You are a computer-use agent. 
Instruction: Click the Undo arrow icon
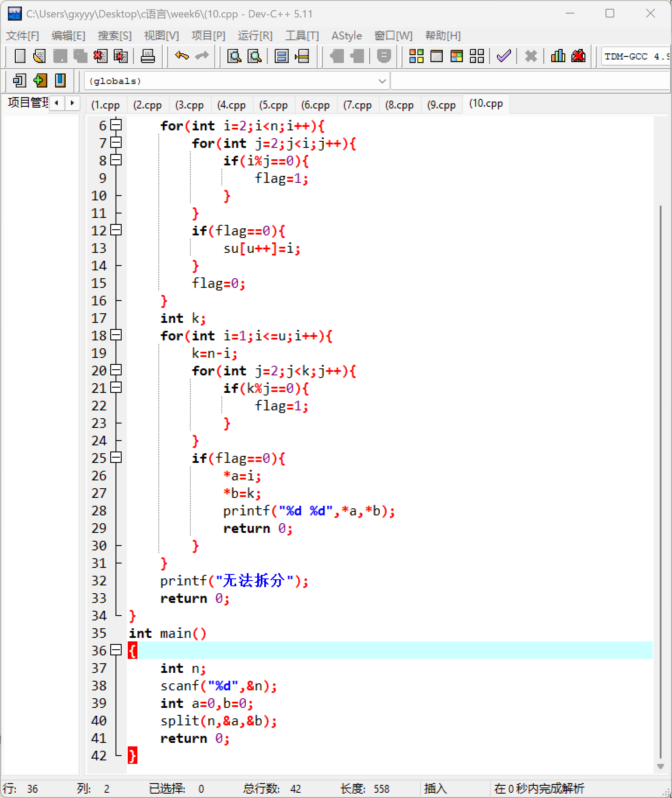coord(182,56)
